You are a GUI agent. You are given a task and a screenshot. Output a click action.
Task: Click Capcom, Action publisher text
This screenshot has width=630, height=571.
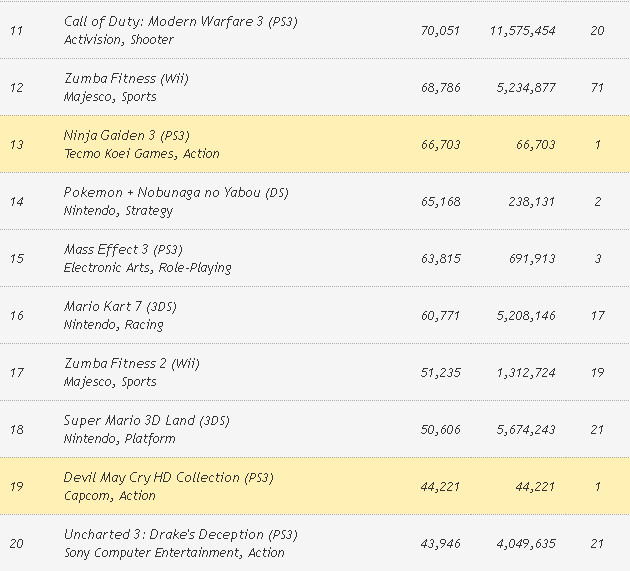(110, 496)
